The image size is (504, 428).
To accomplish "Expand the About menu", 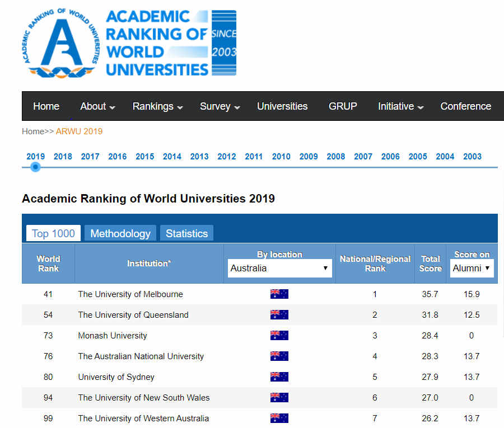I will [97, 106].
